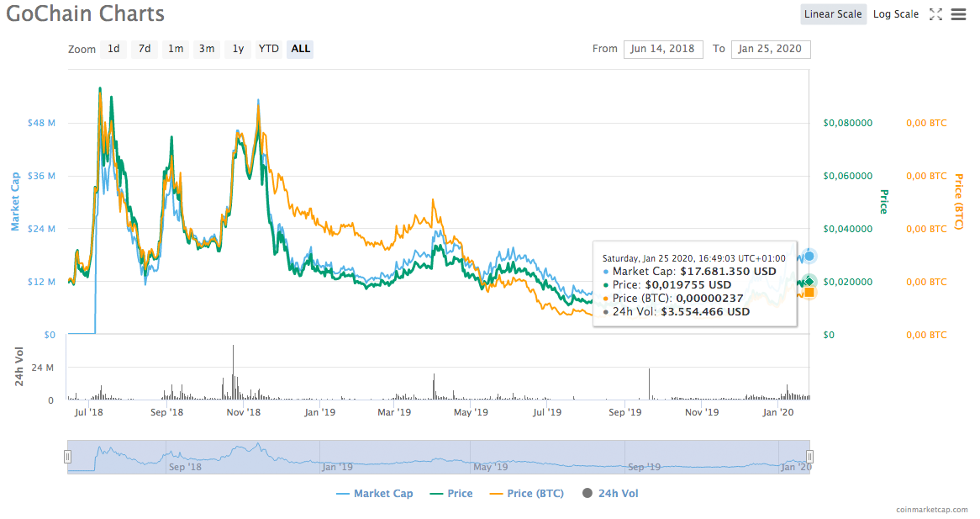Viewport: 980px width, 519px height.
Task: Select the YTD zoom range
Action: click(268, 49)
